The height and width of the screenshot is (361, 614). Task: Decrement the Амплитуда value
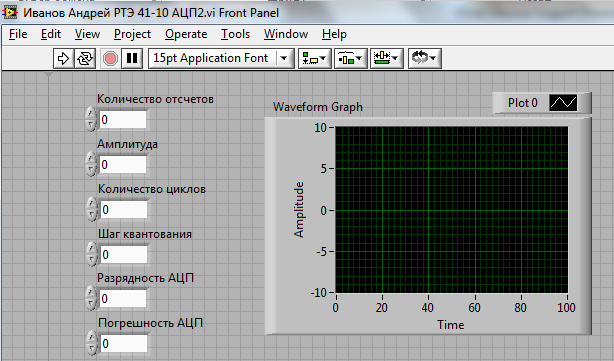[x=91, y=170]
